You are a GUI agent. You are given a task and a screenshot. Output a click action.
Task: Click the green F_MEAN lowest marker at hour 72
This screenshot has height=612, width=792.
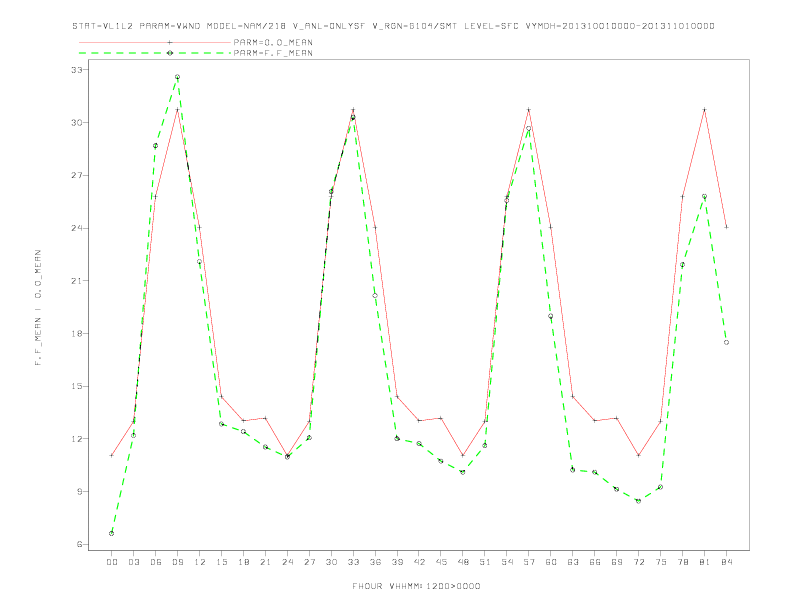point(638,501)
